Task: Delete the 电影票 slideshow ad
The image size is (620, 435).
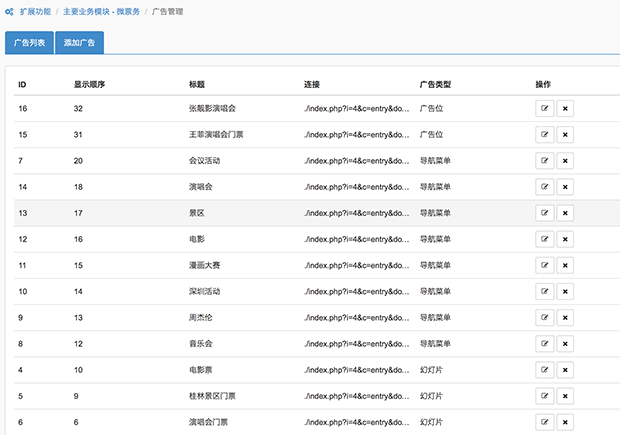Action: pyautogui.click(x=565, y=369)
